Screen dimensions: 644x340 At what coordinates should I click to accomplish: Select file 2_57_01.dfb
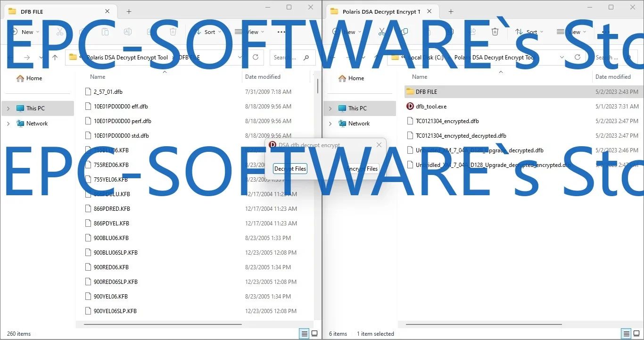coord(108,92)
